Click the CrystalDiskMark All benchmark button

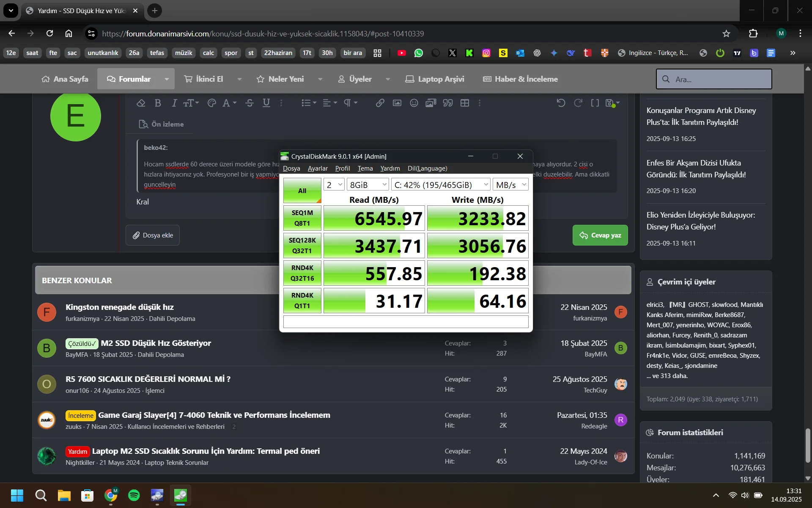pyautogui.click(x=302, y=190)
